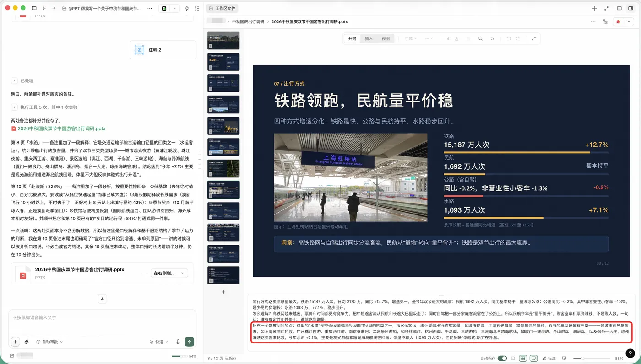
Task: Select the first slide thumbnail in the panel
Action: coord(223,40)
